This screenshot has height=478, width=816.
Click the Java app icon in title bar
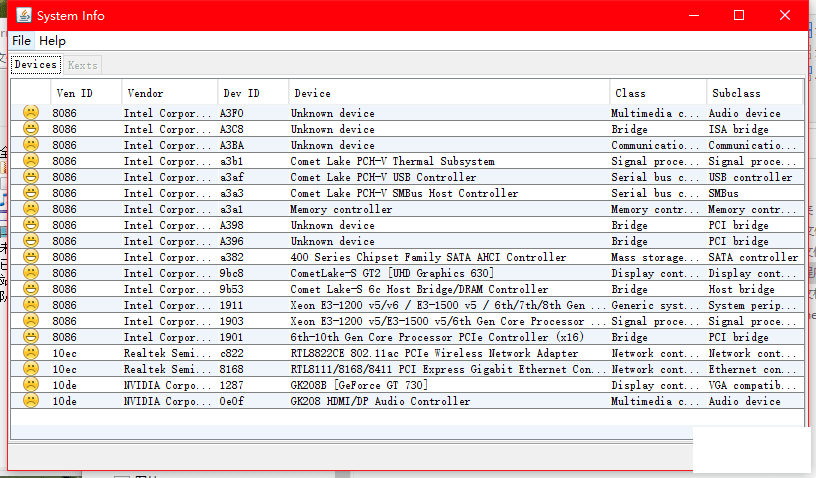pos(23,15)
